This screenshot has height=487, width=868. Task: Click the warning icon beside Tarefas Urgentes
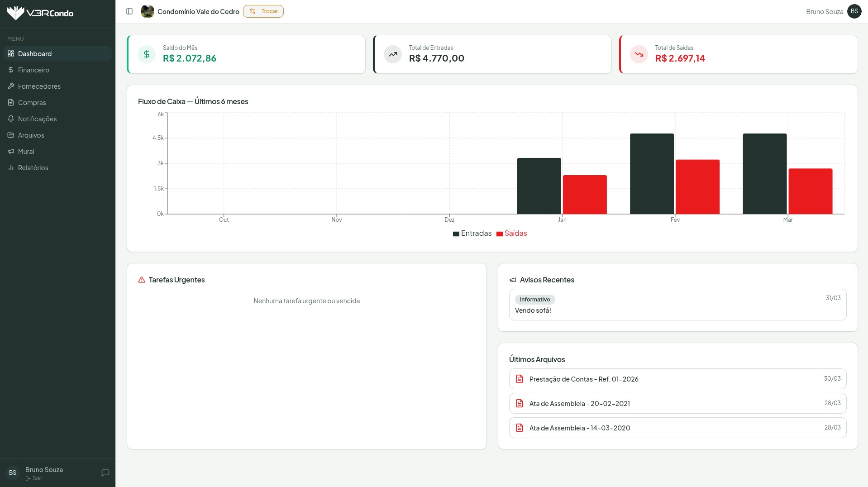click(142, 280)
